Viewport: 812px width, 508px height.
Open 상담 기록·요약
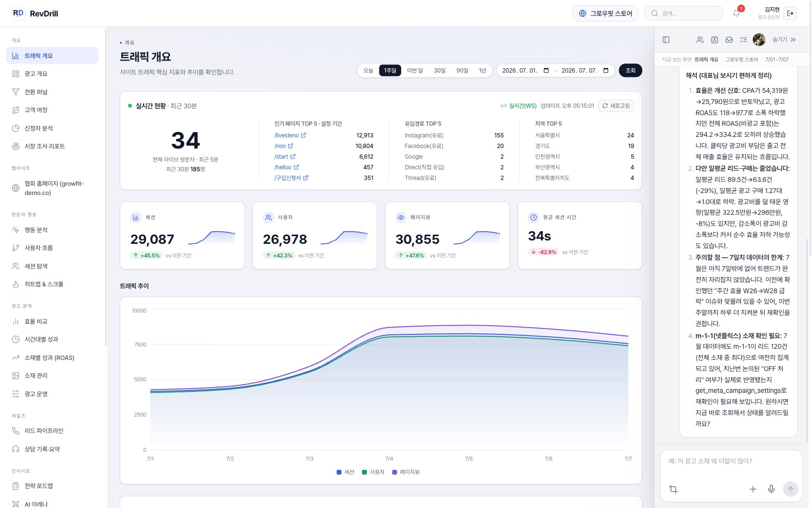52,449
